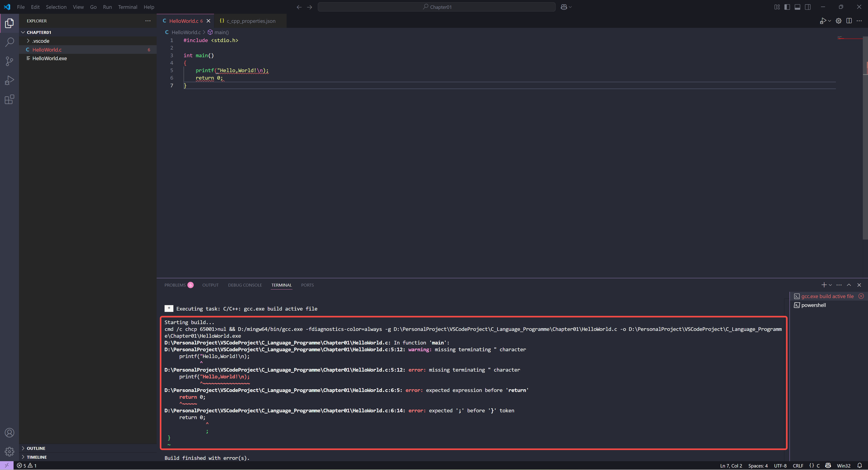Open the Run and Debug view

coord(9,80)
